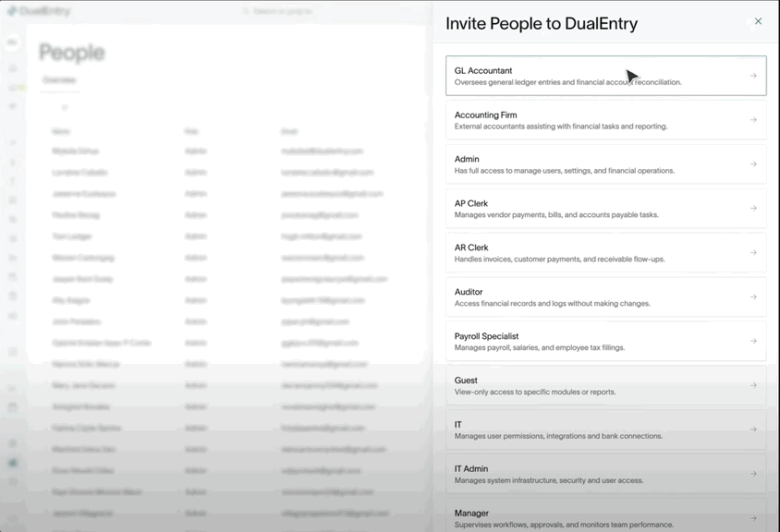780x532 pixels.
Task: Pick the IT role option
Action: tap(605, 429)
